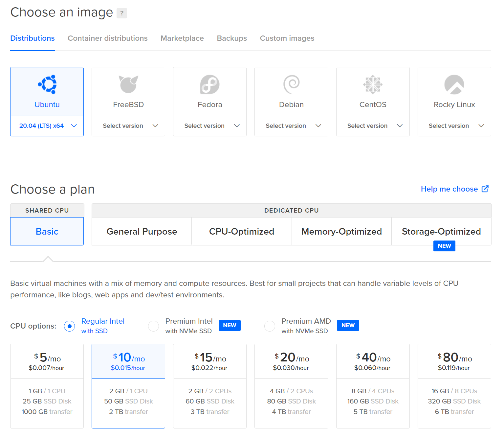Viewport: 504px width, 438px height.
Task: Select the Premium Intel radio button
Action: click(x=153, y=326)
